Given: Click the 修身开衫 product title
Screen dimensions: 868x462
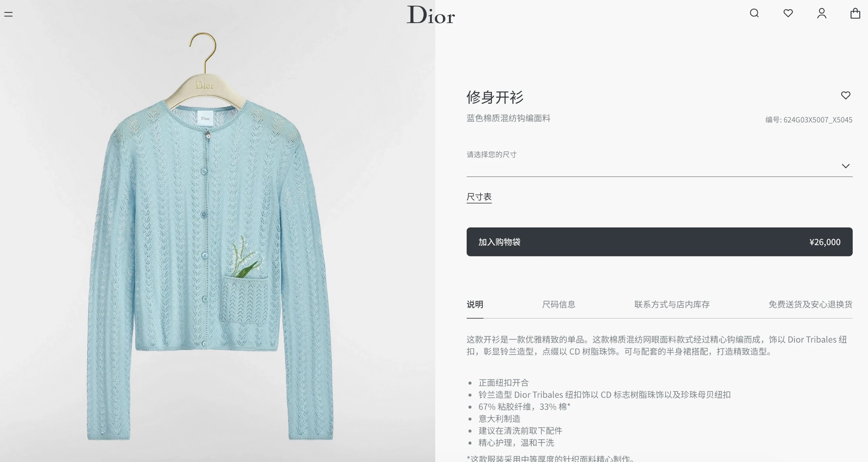Looking at the screenshot, I should [x=495, y=97].
